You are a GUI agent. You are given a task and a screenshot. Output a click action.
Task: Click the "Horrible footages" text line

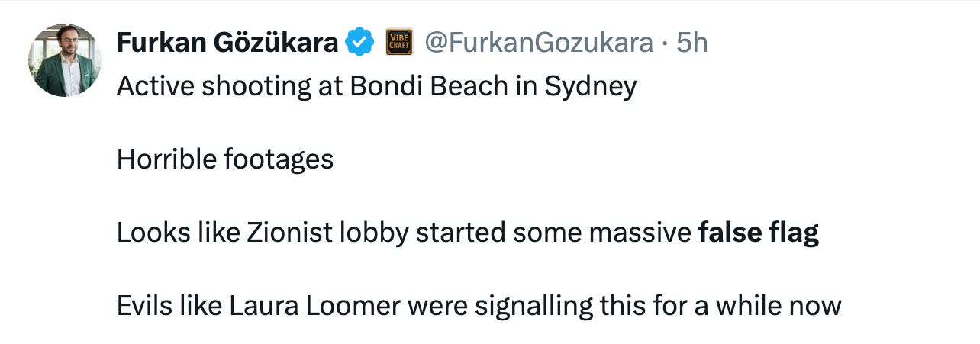click(x=225, y=159)
